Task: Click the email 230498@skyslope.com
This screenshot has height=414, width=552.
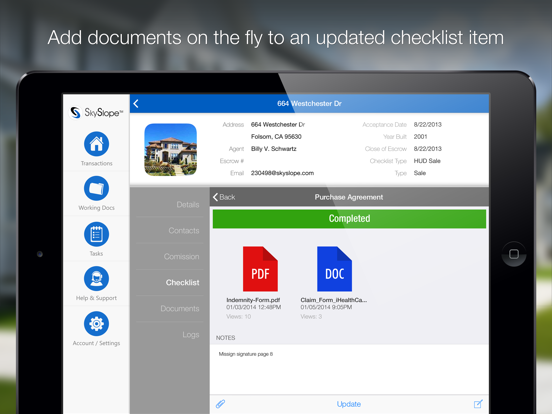Action: click(x=282, y=173)
